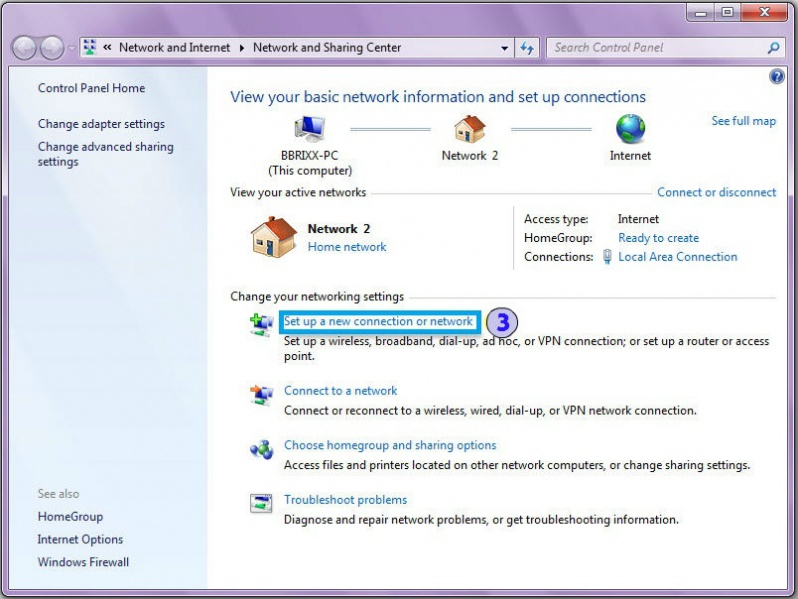The image size is (798, 599).
Task: Click the homegroup and sharing options icon
Action: pyautogui.click(x=261, y=450)
